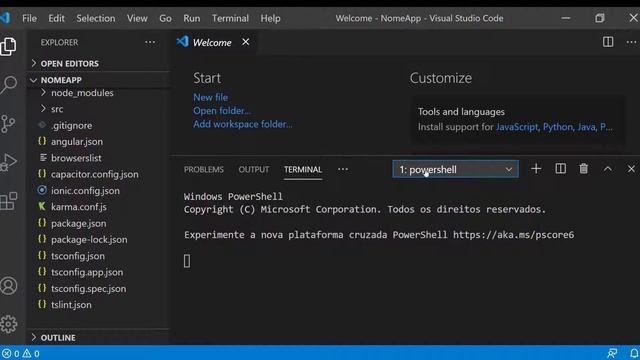The image size is (640, 360).
Task: Open tsconfig.json file
Action: (x=78, y=256)
